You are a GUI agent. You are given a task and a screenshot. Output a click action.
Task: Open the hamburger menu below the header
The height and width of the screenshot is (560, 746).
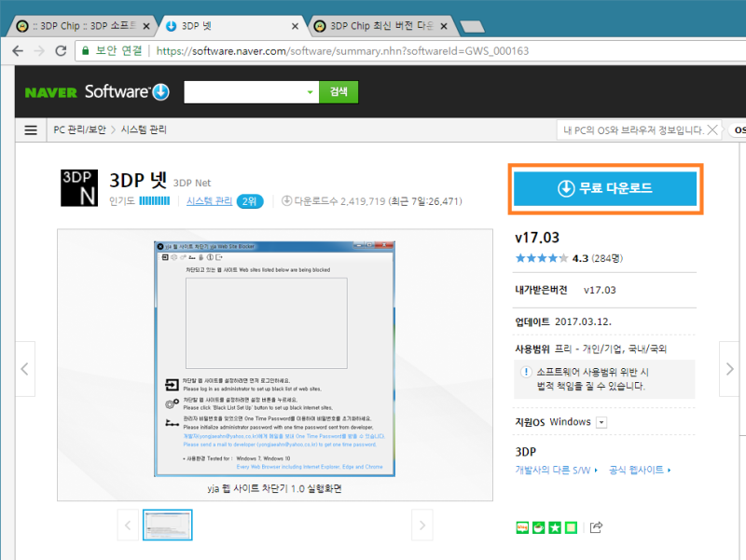(30, 130)
